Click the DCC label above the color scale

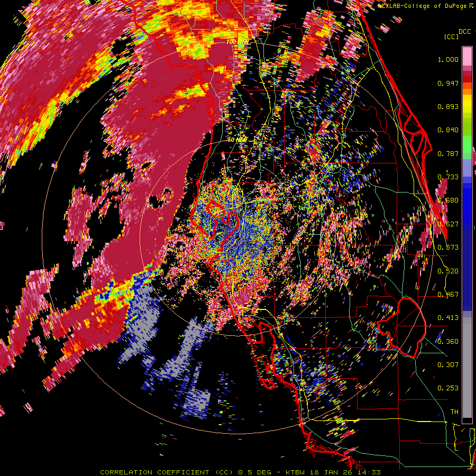[x=464, y=32]
